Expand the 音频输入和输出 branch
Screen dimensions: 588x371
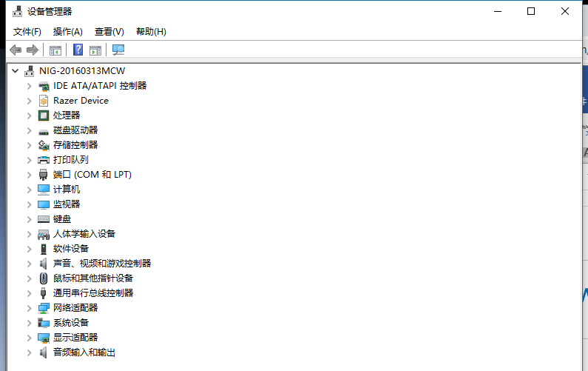[30, 352]
